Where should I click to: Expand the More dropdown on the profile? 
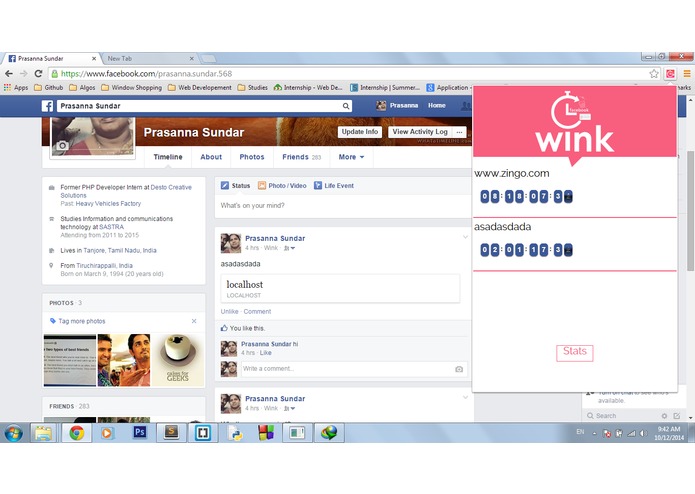coord(351,157)
